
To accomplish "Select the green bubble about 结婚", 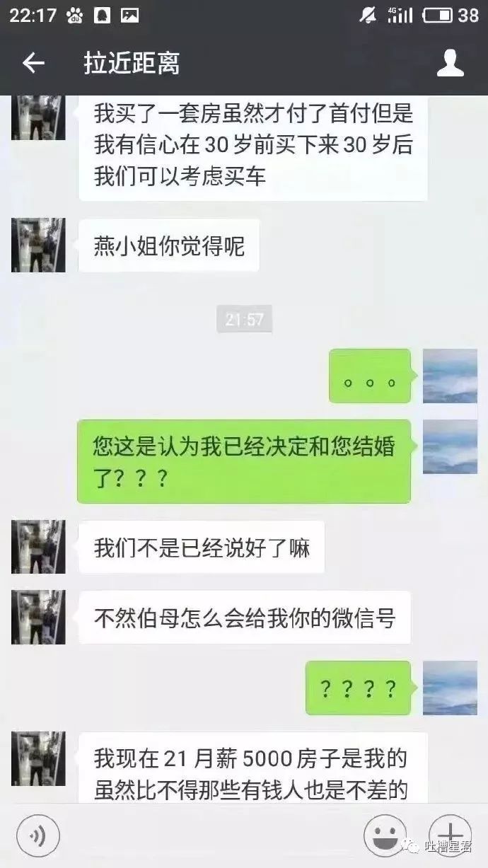I will pos(244,461).
